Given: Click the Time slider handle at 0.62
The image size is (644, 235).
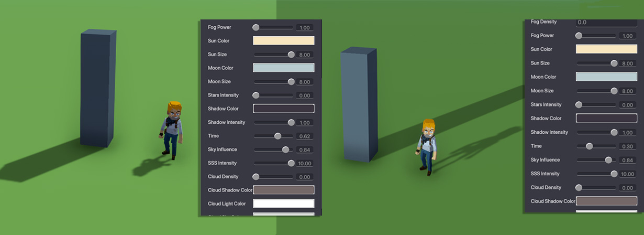Looking at the screenshot, I should [x=277, y=136].
